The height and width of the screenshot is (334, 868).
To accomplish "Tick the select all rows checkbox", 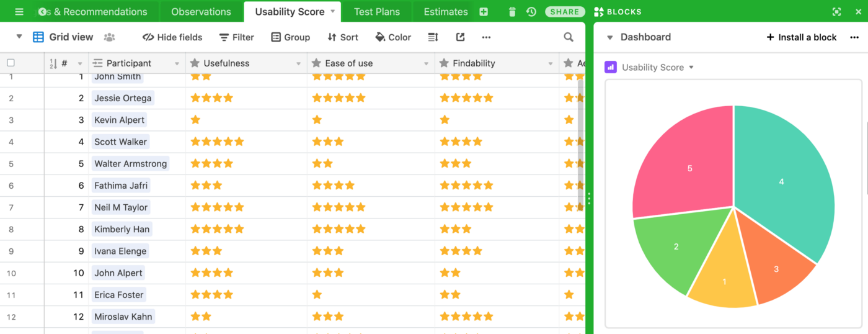I will (x=11, y=63).
